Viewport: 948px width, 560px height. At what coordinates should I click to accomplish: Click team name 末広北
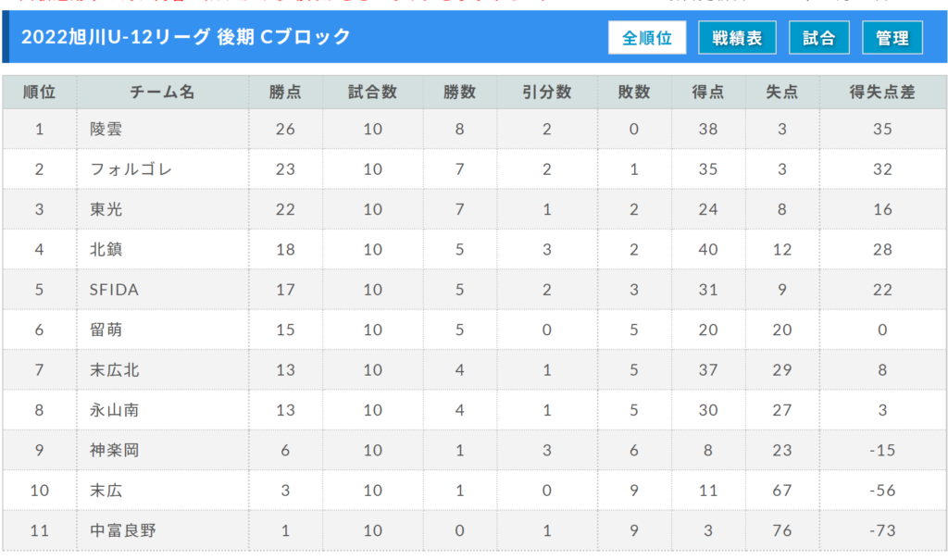pyautogui.click(x=114, y=370)
